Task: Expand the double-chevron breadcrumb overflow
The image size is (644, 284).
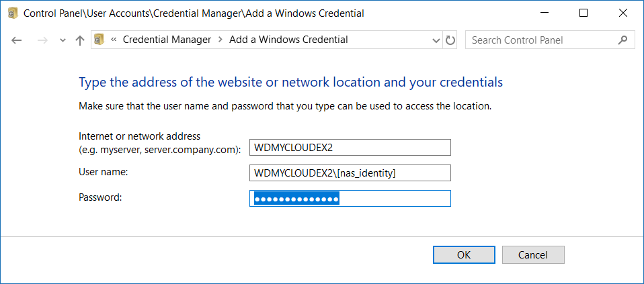Action: click(114, 40)
